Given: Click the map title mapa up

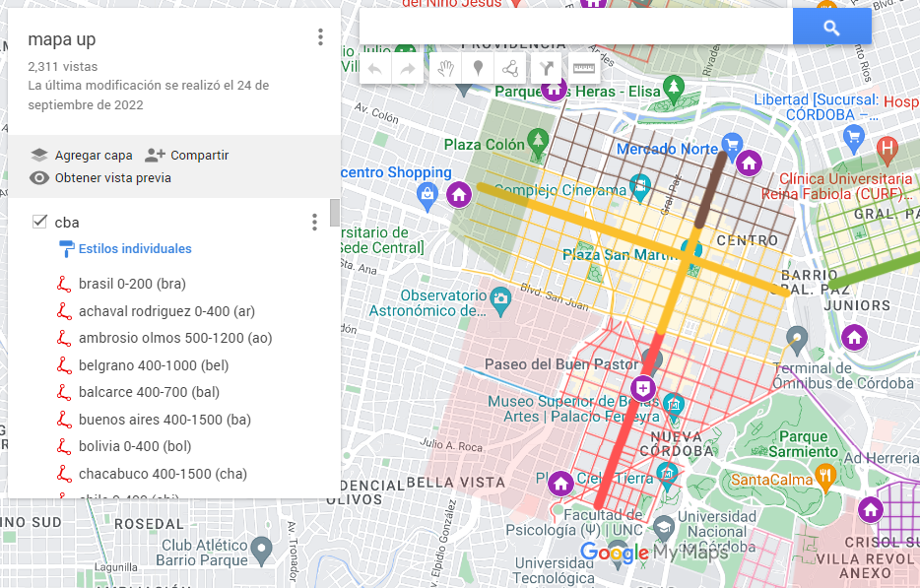Looking at the screenshot, I should [62, 40].
